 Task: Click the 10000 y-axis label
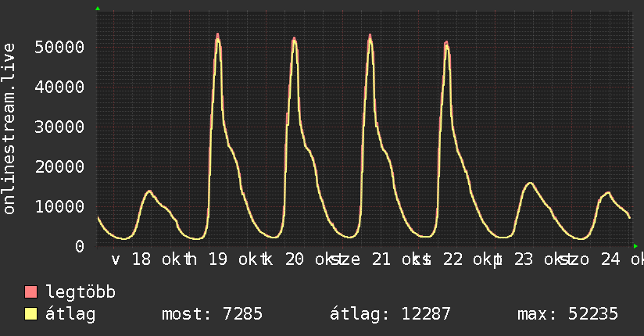59,206
